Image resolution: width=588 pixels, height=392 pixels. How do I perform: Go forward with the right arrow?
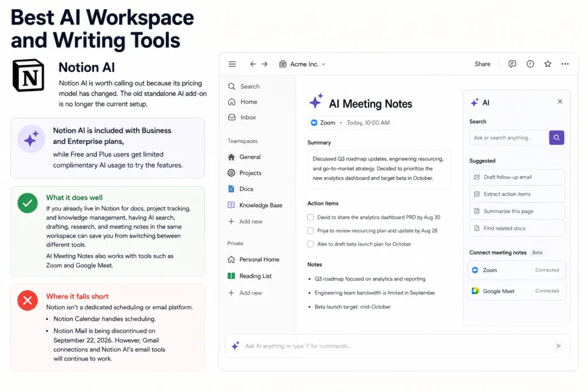(265, 64)
